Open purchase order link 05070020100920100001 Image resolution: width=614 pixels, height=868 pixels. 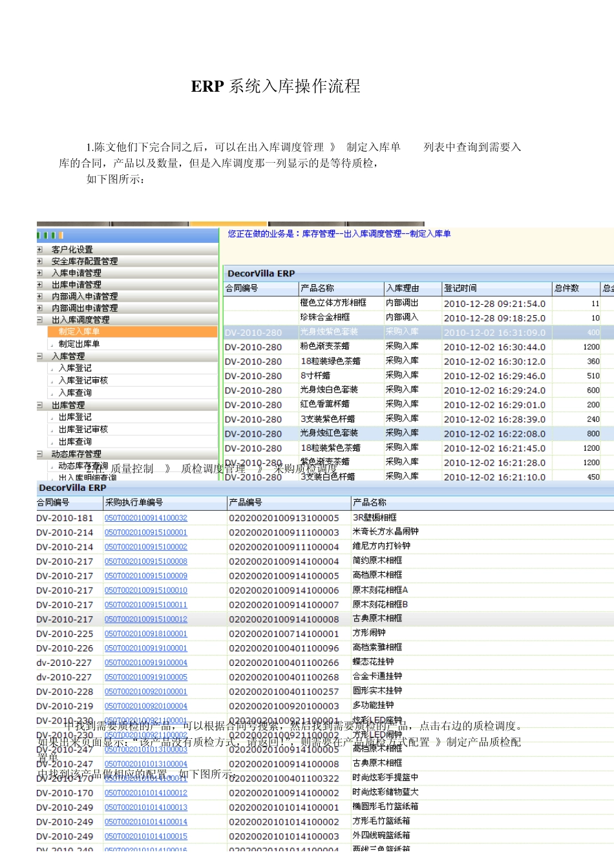[x=146, y=692]
